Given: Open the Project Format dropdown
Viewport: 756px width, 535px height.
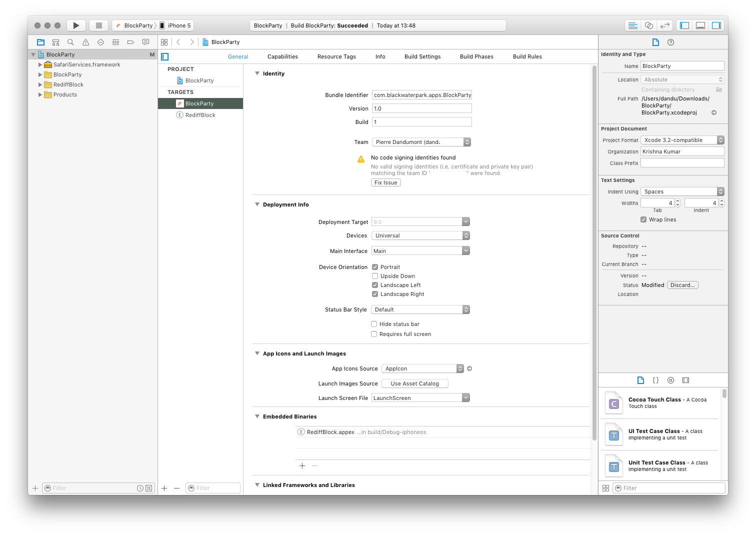Looking at the screenshot, I should (682, 140).
